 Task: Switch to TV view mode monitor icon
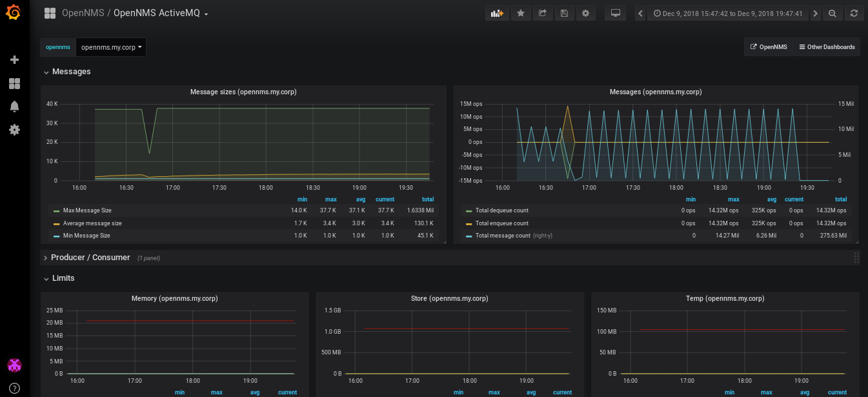(x=615, y=14)
